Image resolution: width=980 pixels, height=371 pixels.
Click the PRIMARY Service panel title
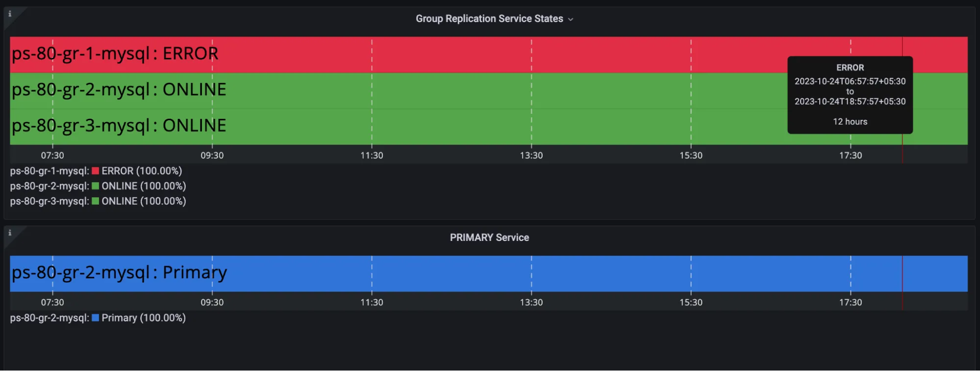pyautogui.click(x=489, y=237)
